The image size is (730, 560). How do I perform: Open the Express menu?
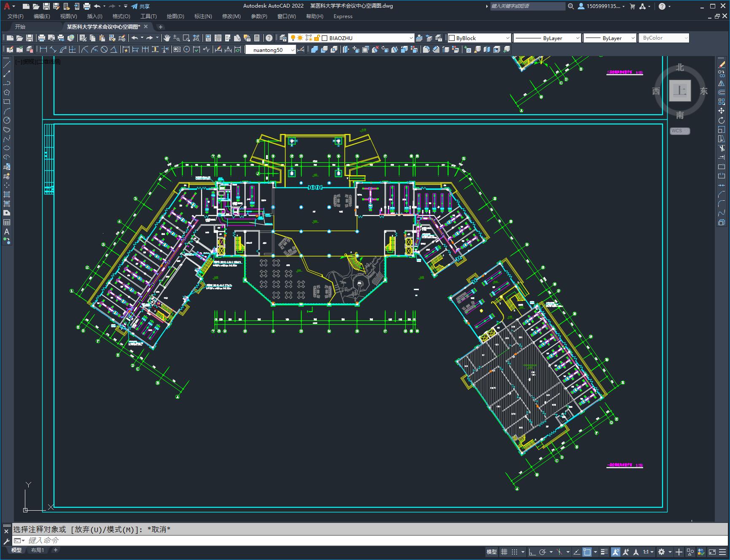(x=343, y=16)
